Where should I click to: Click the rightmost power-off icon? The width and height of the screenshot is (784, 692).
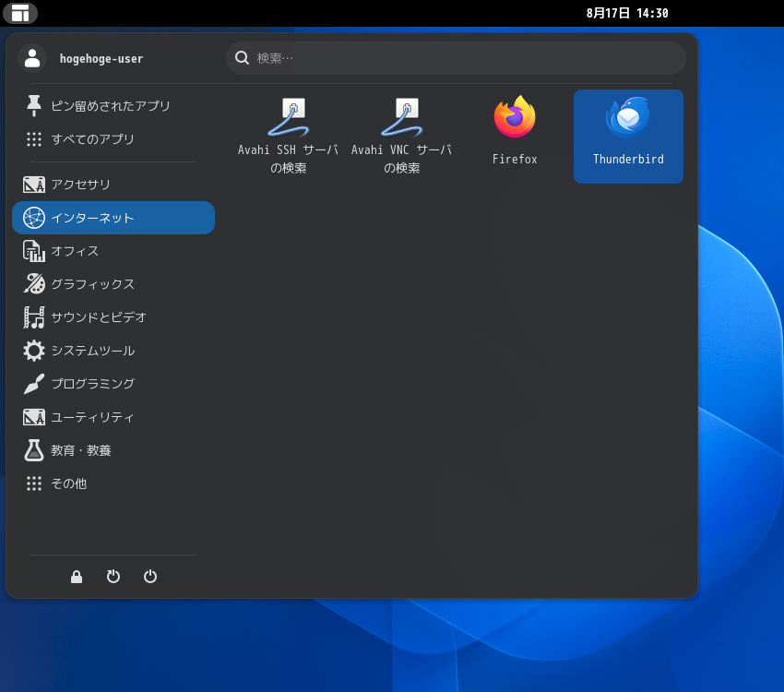(x=150, y=577)
